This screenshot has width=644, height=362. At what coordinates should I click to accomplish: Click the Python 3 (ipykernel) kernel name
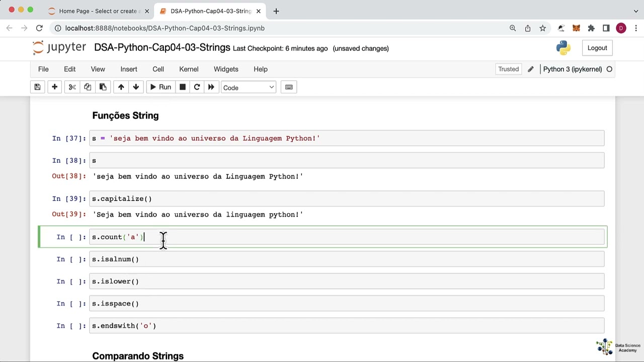coord(572,69)
